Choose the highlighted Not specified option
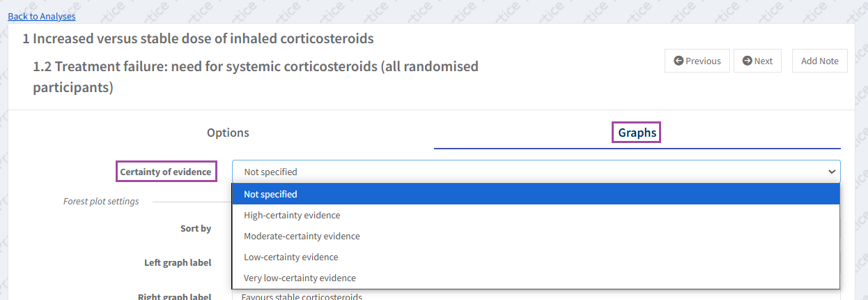Image resolution: width=868 pixels, height=300 pixels. 270,194
